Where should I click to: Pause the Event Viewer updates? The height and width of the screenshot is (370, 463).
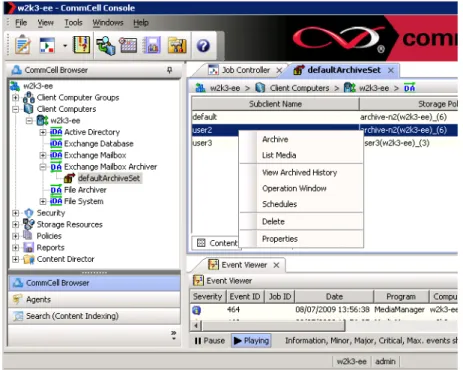coord(210,341)
